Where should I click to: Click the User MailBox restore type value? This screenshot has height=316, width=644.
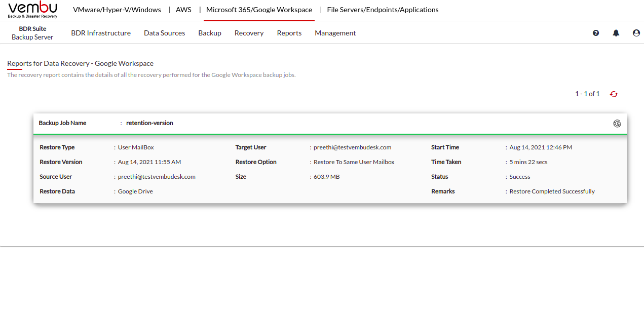click(136, 147)
